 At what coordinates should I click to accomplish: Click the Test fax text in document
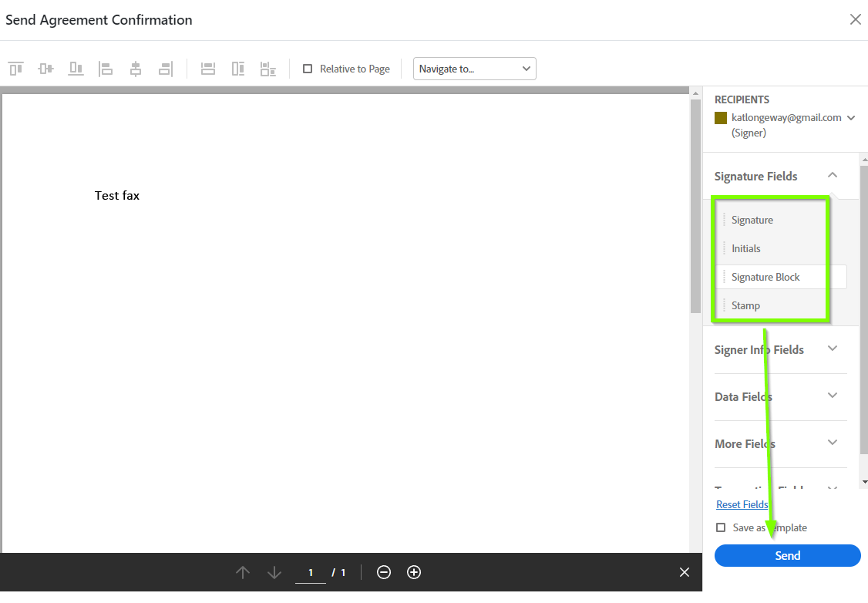point(117,195)
